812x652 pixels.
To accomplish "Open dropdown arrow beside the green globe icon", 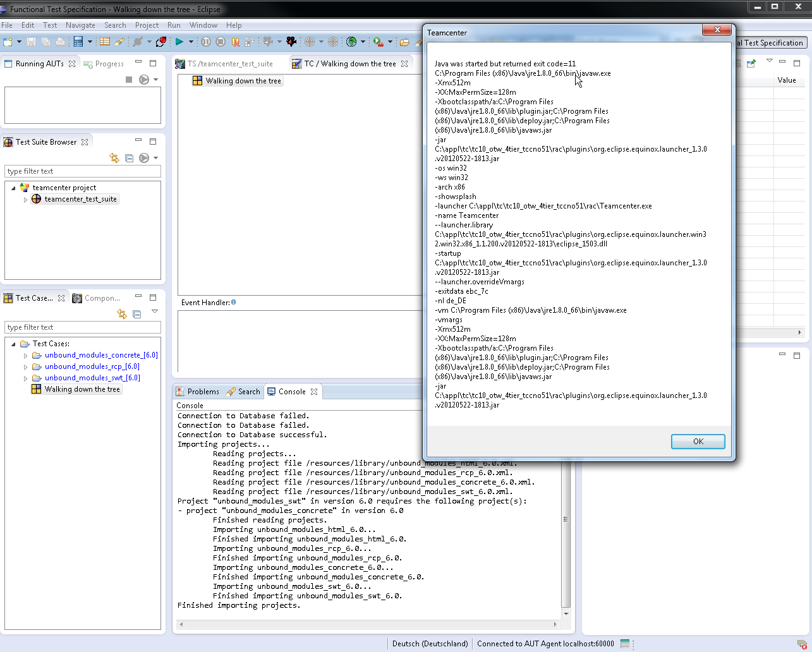I will 363,42.
